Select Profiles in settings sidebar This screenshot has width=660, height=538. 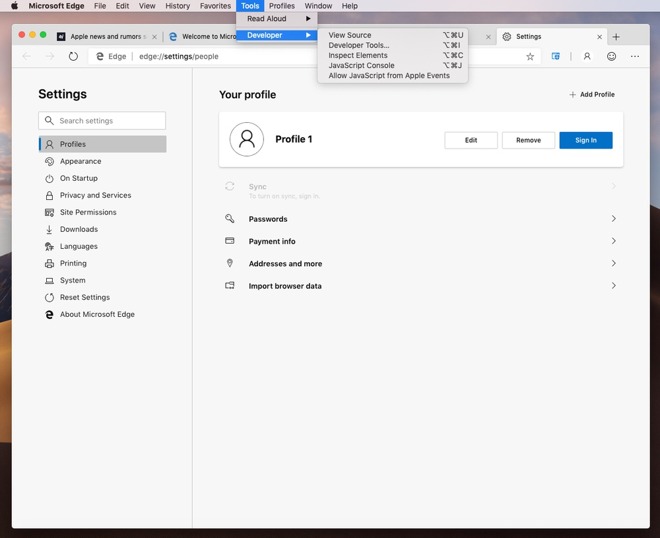coord(102,144)
